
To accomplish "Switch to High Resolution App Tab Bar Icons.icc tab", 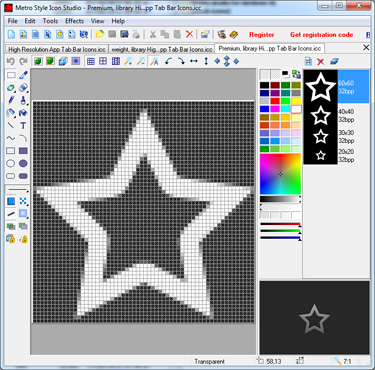I will [57, 49].
